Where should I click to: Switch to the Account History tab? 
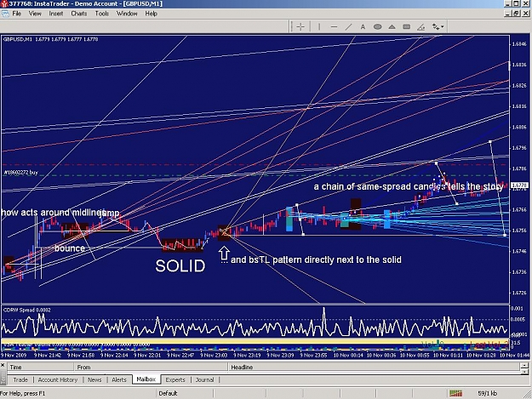[x=58, y=379]
